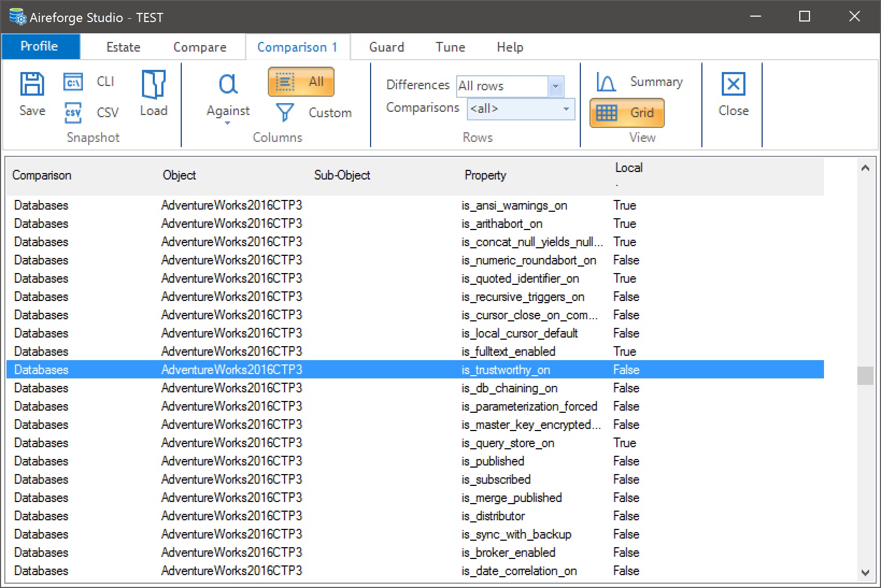Open the Comparisons <all> dropdown

[565, 109]
